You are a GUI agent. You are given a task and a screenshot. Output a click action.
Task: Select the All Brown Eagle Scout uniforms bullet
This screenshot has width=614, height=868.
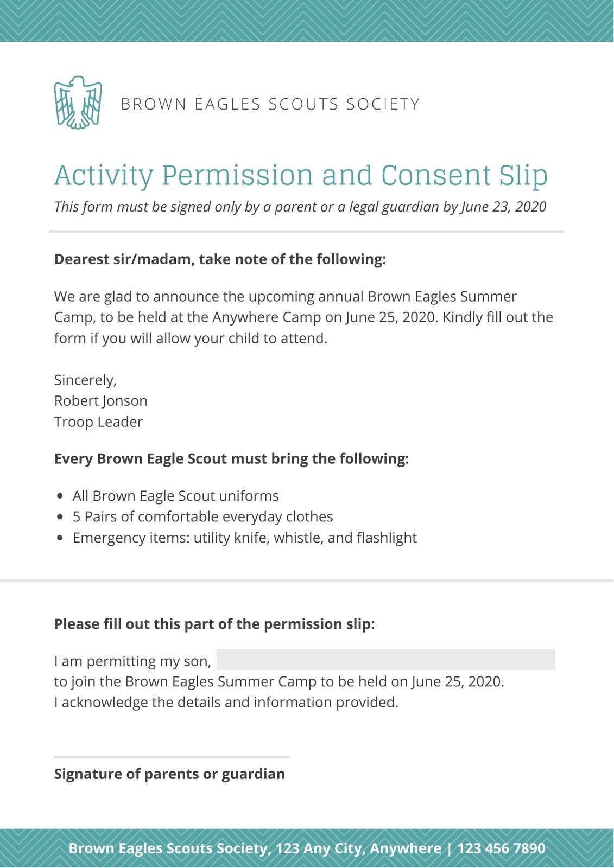(175, 496)
